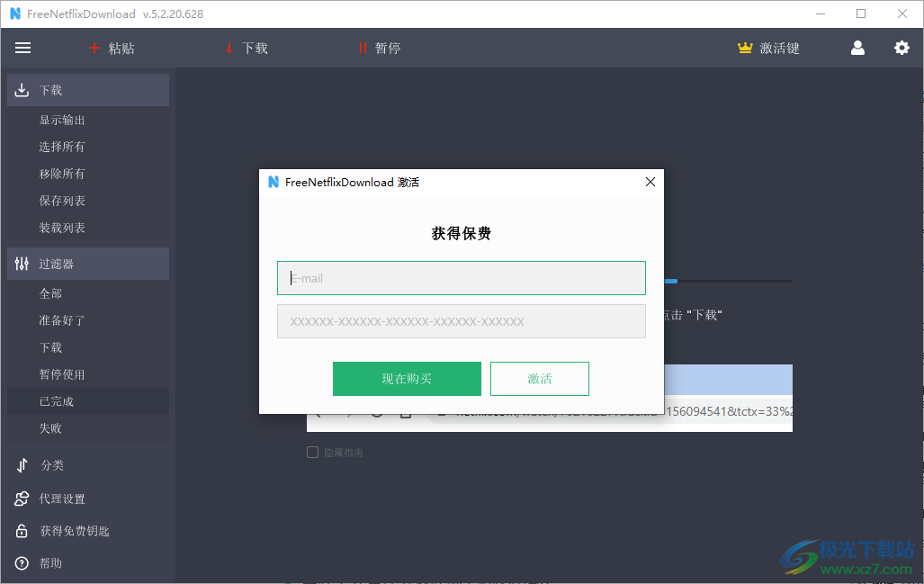Click the 激活键 toolbar label

(780, 49)
